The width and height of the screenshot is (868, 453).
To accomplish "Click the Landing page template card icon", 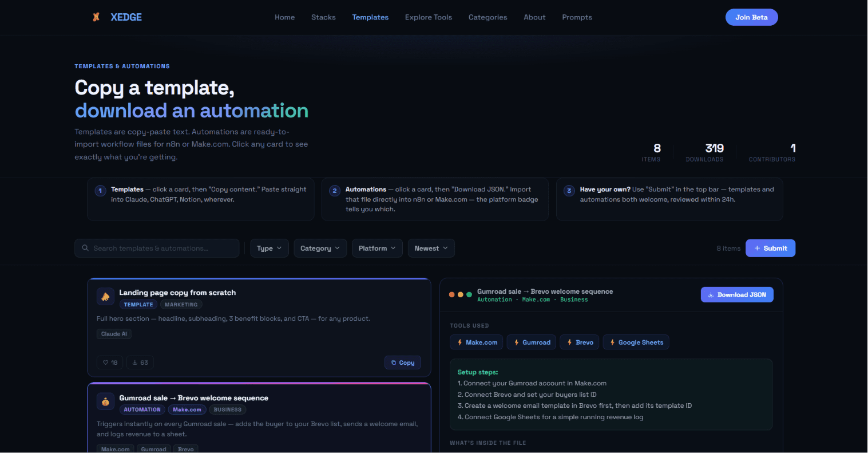I will point(105,297).
